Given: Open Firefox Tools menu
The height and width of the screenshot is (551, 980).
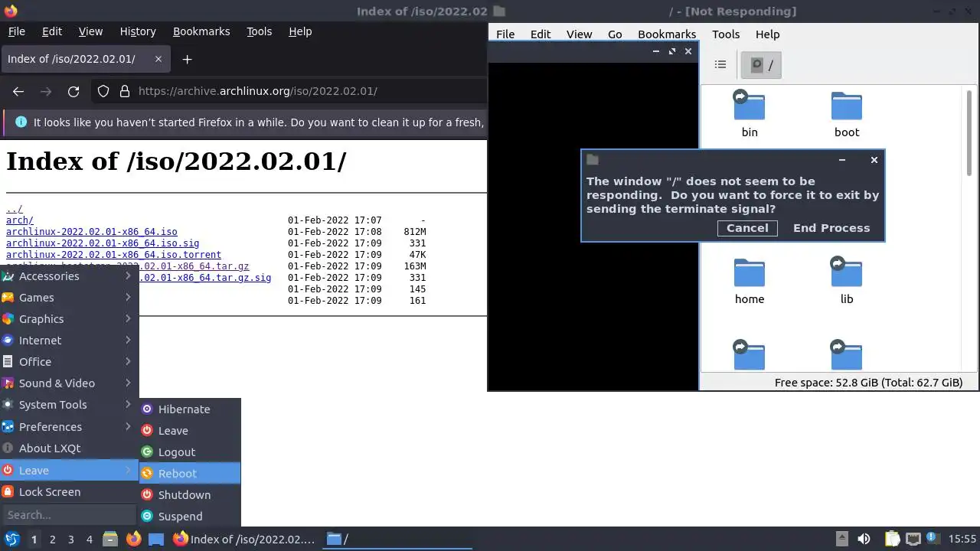Looking at the screenshot, I should (x=259, y=31).
